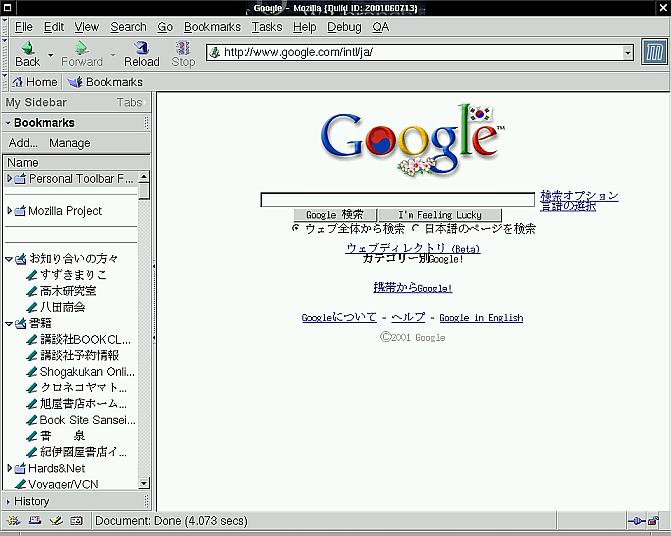This screenshot has width=671, height=536.
Task: Collapse the Bookmarks sidebar panel header
Action: (8, 123)
